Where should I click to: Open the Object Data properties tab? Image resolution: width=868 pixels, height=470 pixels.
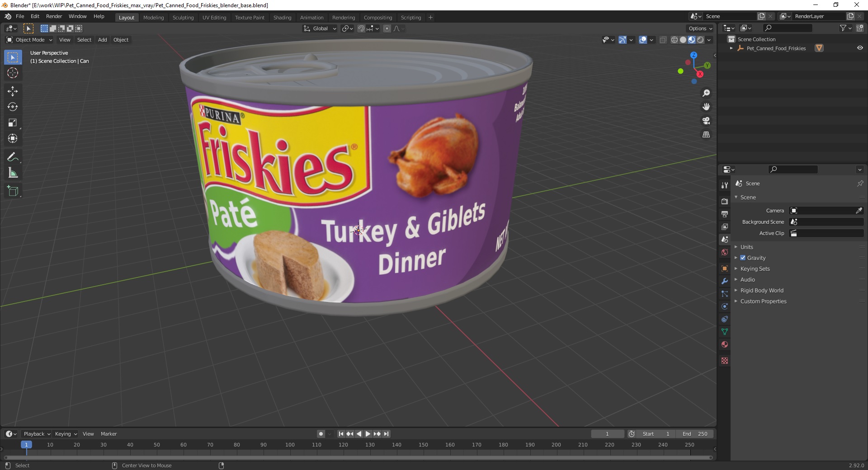[725, 332]
